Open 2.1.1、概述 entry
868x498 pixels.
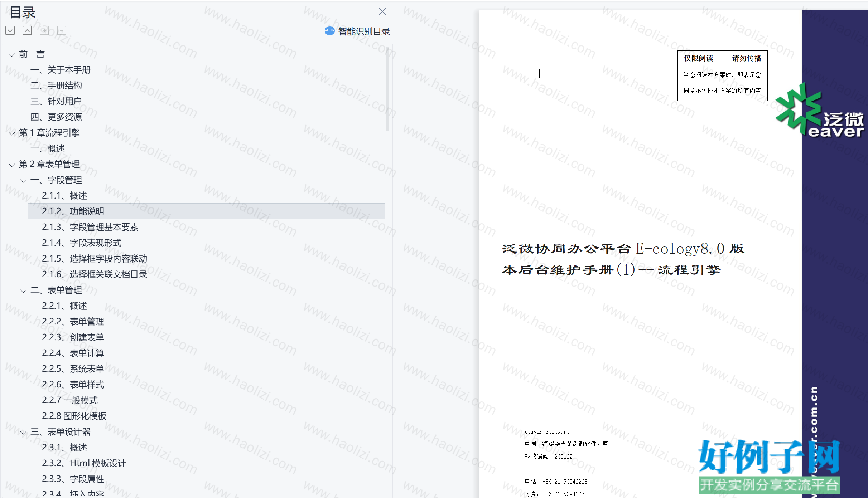pyautogui.click(x=64, y=196)
